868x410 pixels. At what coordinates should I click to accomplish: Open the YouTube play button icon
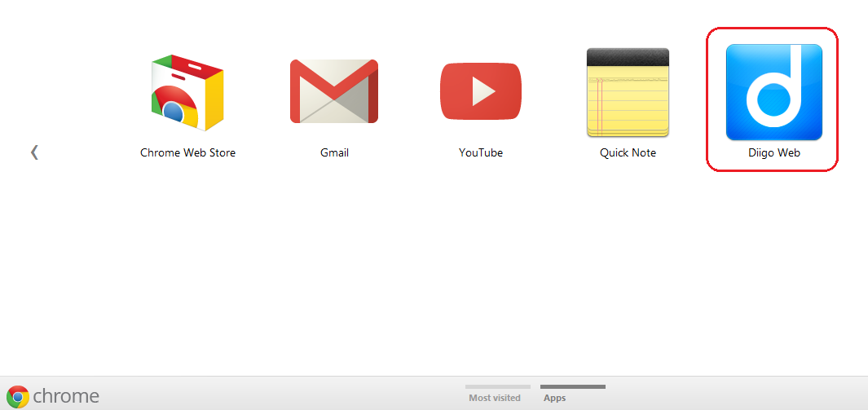coord(481,91)
